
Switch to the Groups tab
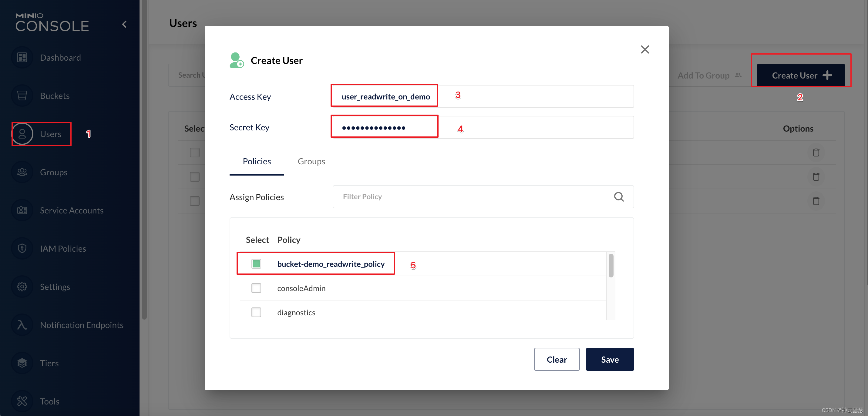311,161
